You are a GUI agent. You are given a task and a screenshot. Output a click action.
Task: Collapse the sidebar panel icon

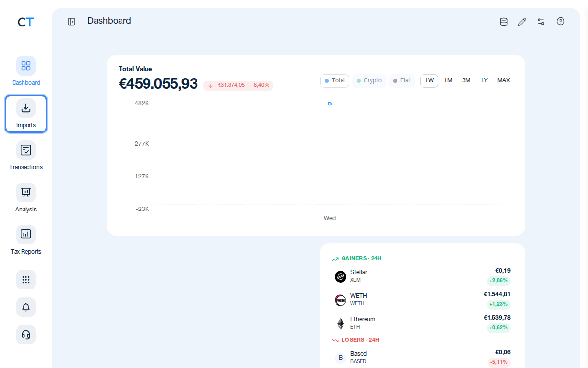[72, 22]
